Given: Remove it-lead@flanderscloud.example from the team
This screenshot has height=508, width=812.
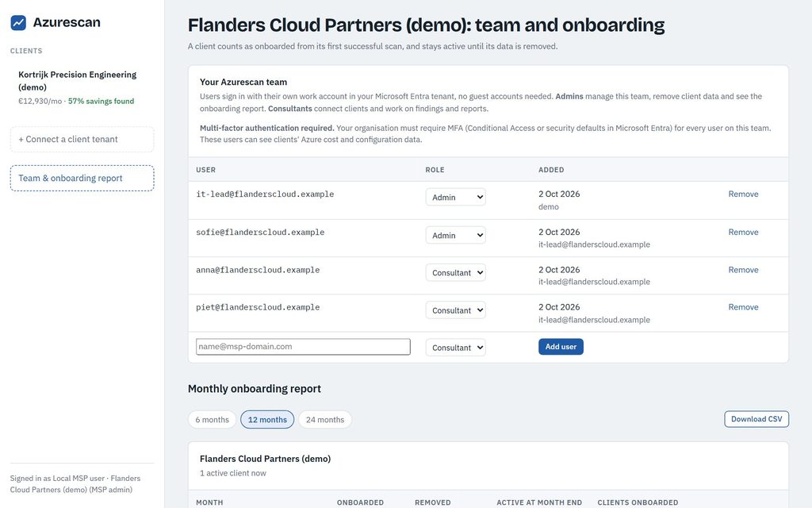Looking at the screenshot, I should click(743, 194).
